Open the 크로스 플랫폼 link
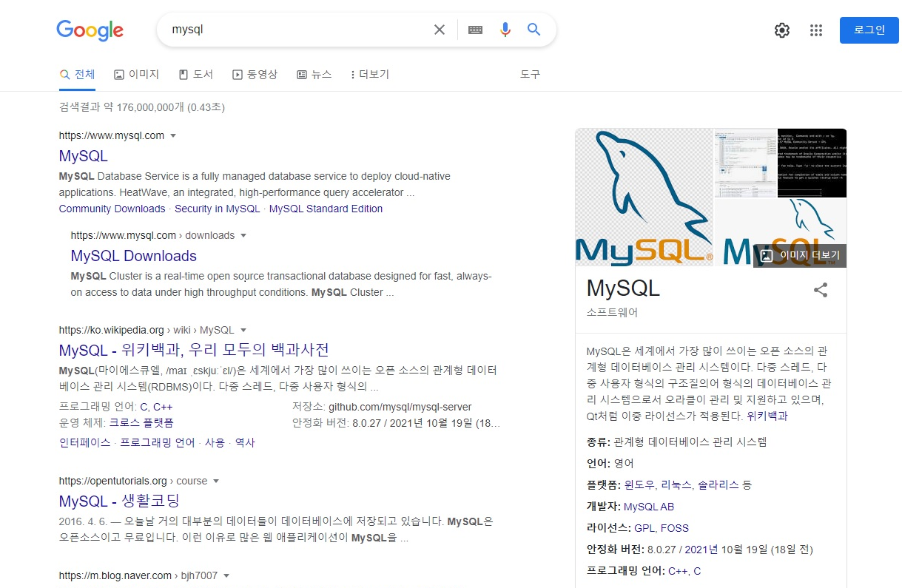This screenshot has height=588, width=902. [x=141, y=423]
